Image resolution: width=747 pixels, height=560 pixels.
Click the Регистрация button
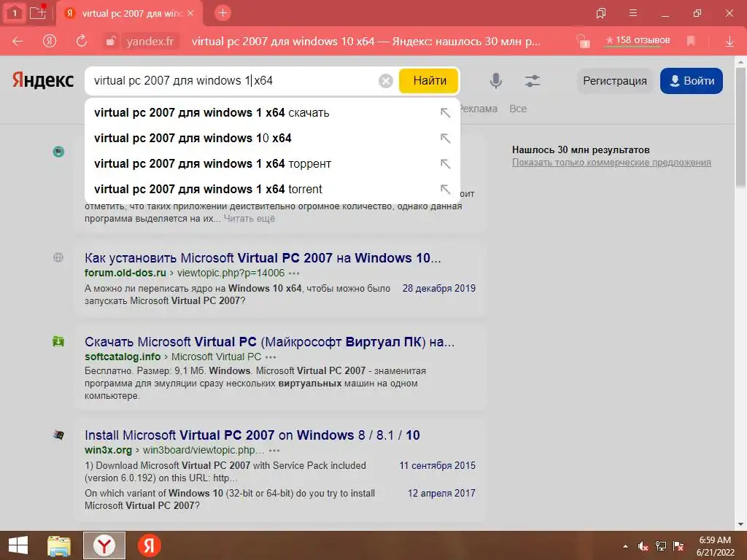614,81
